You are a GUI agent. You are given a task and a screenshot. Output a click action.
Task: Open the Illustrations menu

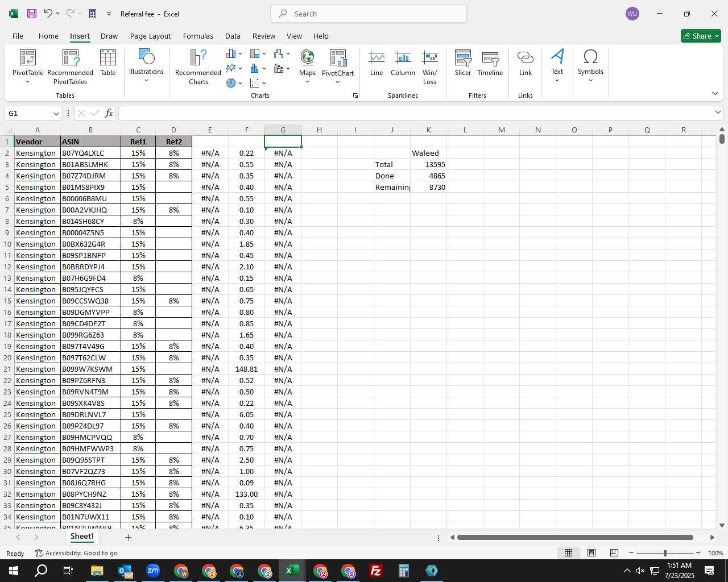point(146,65)
